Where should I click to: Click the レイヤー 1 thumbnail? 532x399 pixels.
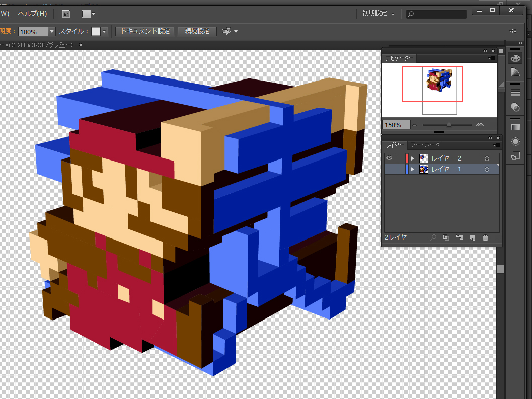(423, 169)
